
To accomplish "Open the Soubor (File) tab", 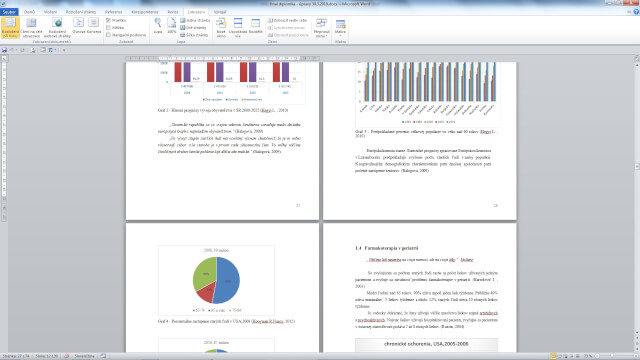I will (x=9, y=12).
